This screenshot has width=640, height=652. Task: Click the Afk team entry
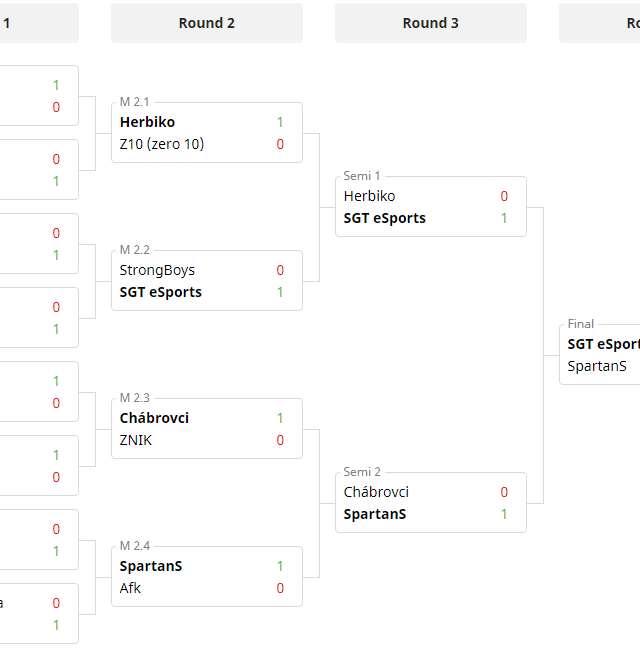(131, 588)
